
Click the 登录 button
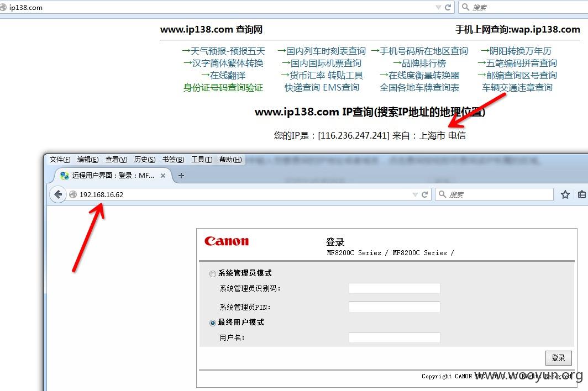[x=558, y=358]
